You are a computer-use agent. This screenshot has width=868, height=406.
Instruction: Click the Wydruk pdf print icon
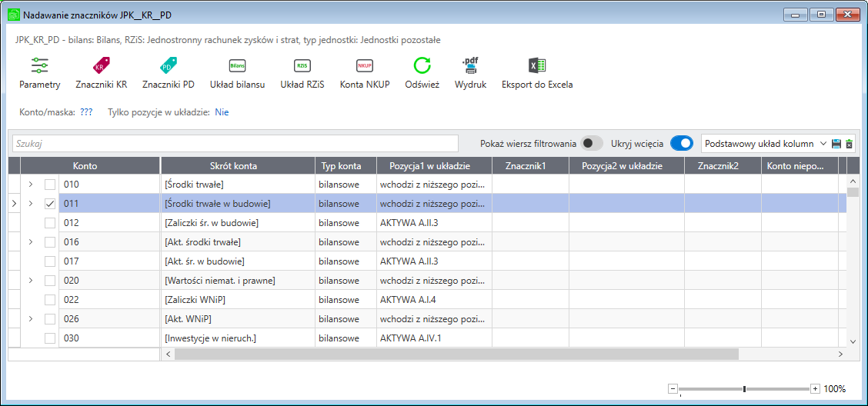[x=470, y=66]
